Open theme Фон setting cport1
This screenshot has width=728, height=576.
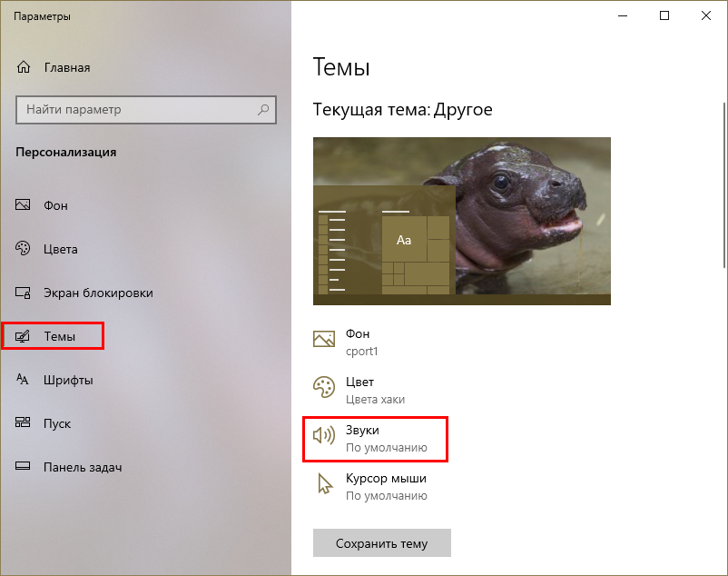coord(361,342)
